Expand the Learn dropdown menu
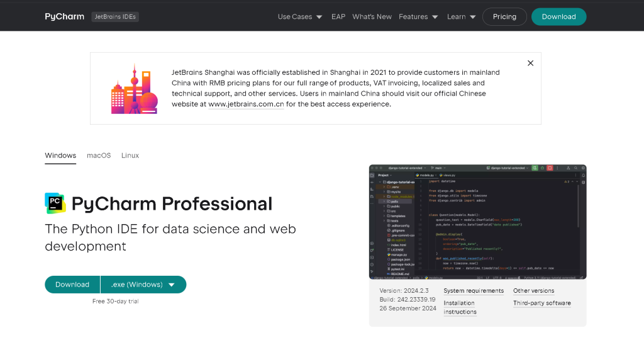 click(461, 17)
